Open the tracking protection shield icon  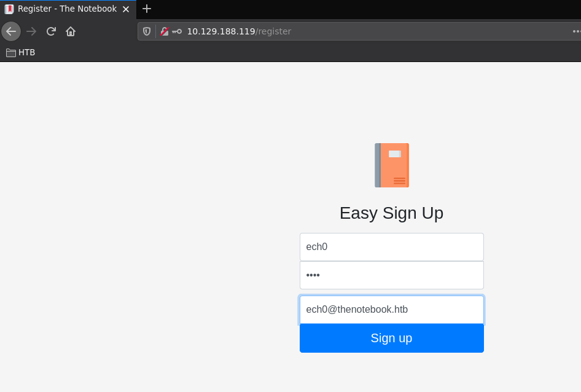[147, 31]
